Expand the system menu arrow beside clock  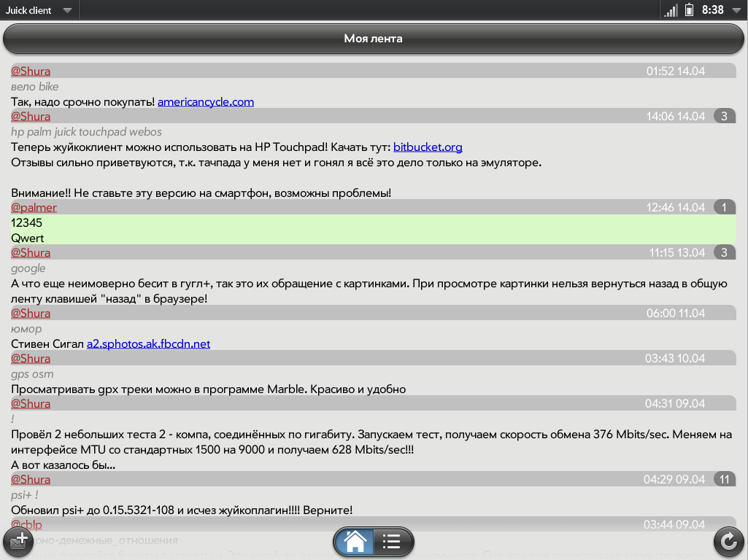coord(736,10)
